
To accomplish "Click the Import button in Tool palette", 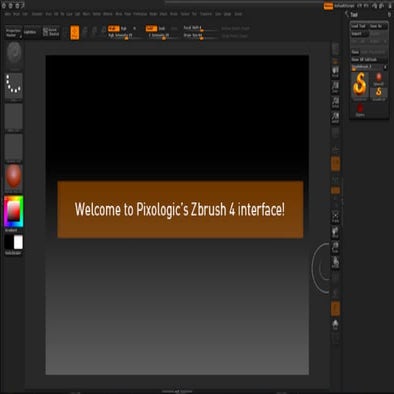I will (359, 34).
